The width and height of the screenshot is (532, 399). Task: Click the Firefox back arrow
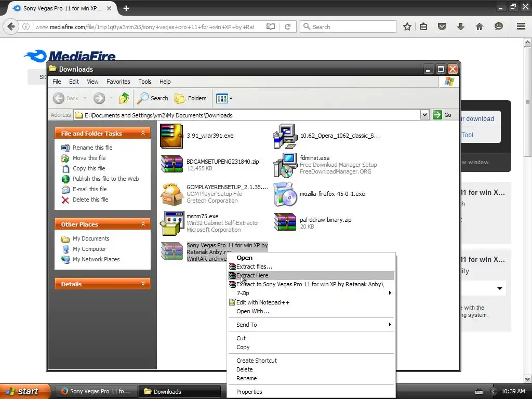[x=11, y=26]
